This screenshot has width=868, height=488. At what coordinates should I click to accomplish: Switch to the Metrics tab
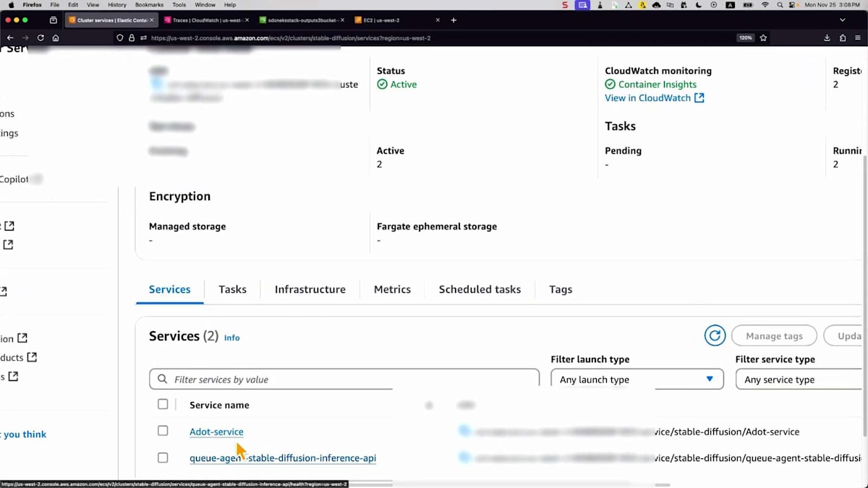(392, 289)
